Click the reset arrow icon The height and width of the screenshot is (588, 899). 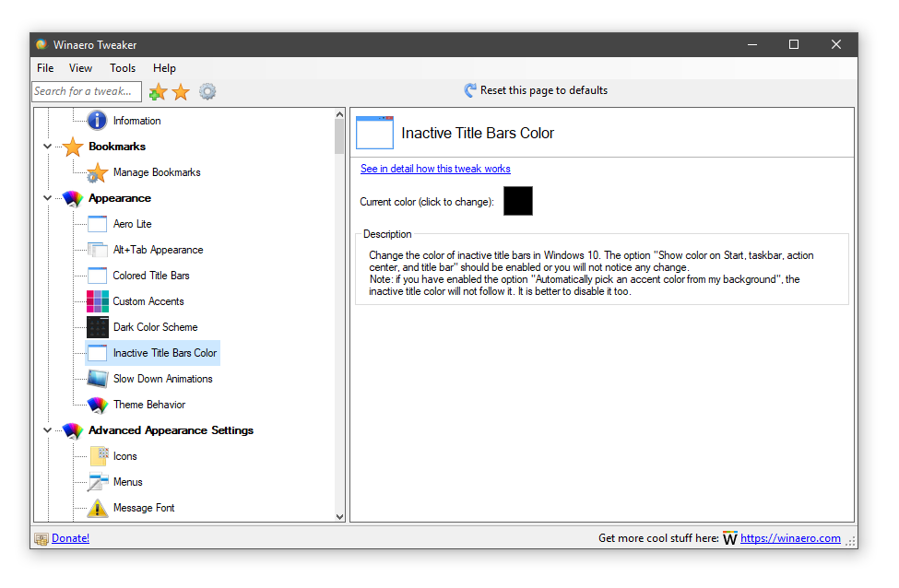(470, 90)
